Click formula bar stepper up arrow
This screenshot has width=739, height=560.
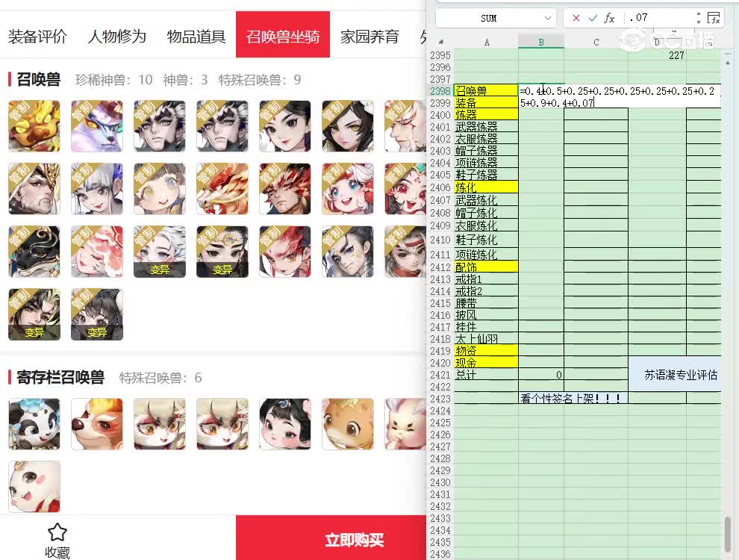(699, 14)
